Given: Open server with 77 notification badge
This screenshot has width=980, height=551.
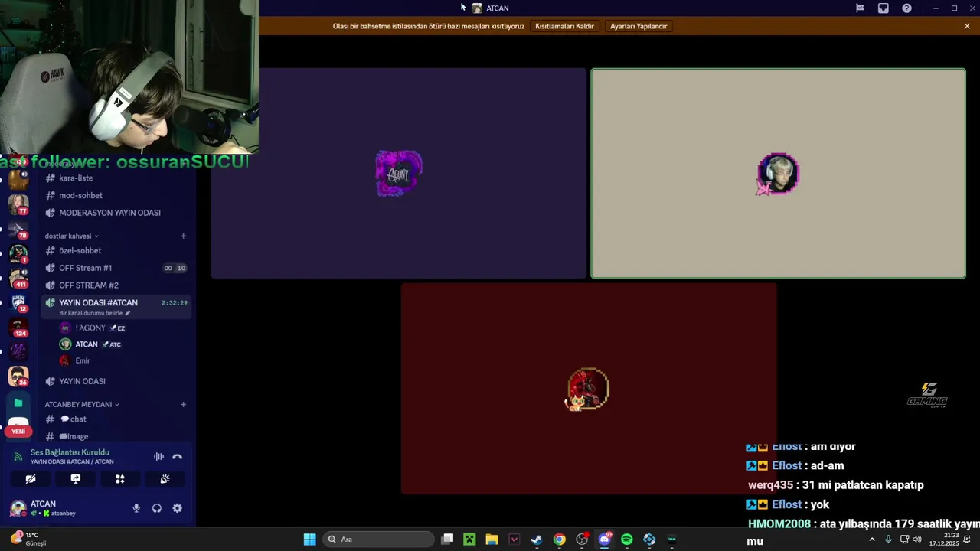Looking at the screenshot, I should (x=18, y=205).
